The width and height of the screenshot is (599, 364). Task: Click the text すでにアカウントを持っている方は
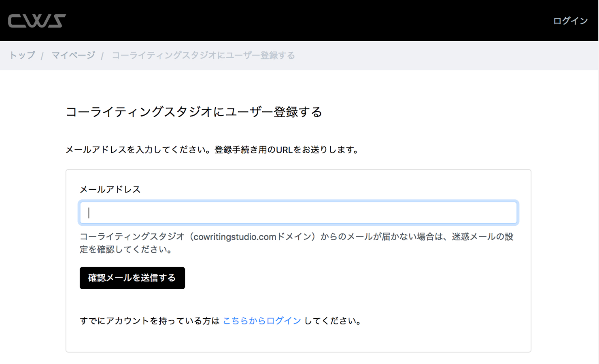click(150, 321)
